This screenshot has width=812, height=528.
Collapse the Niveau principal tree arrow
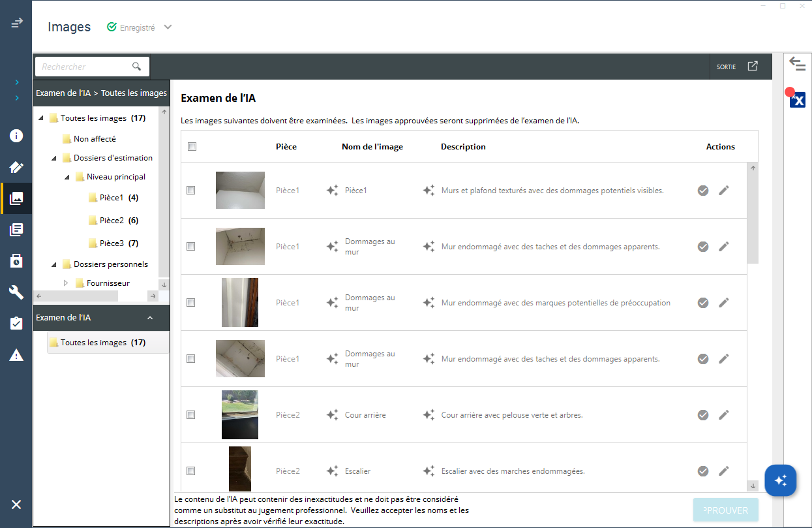click(x=67, y=177)
